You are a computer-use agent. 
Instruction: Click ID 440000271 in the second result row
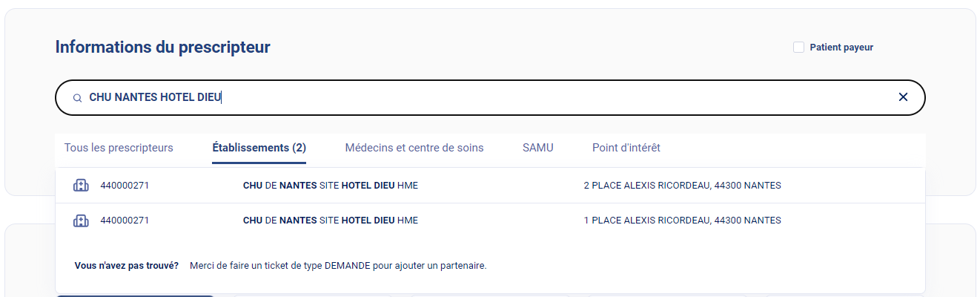pyautogui.click(x=125, y=221)
